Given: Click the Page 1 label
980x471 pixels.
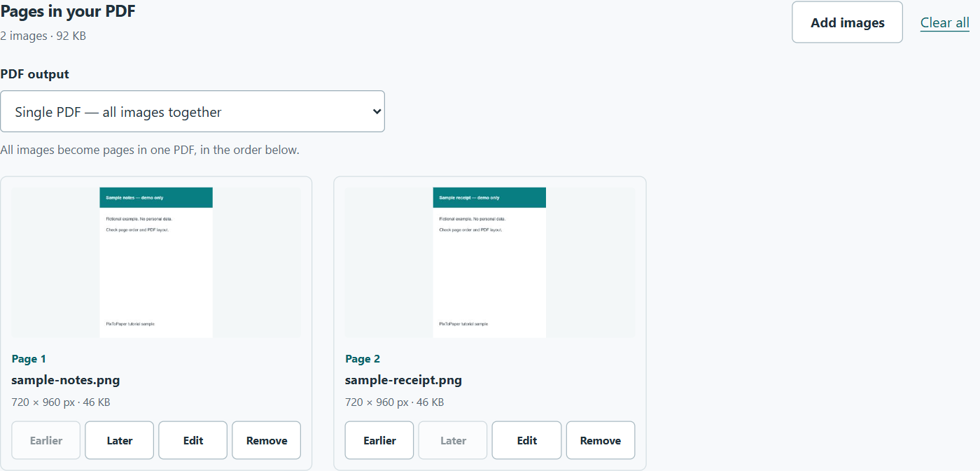Looking at the screenshot, I should (x=29, y=359).
